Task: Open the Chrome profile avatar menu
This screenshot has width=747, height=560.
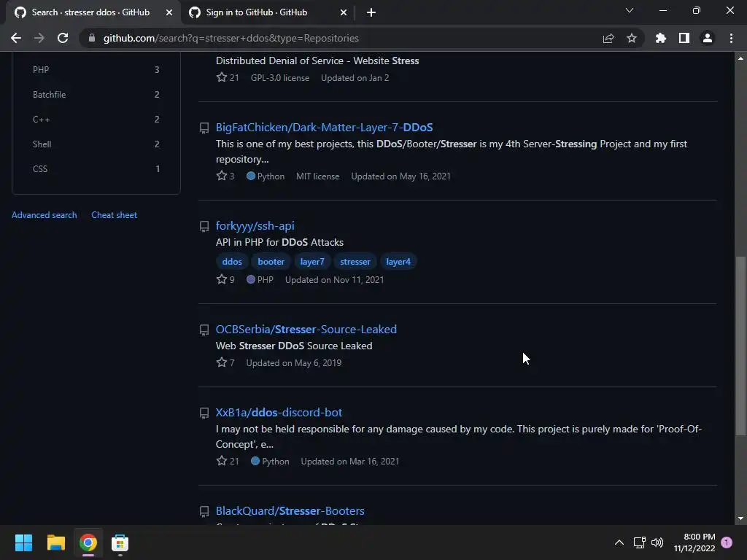Action: [708, 38]
